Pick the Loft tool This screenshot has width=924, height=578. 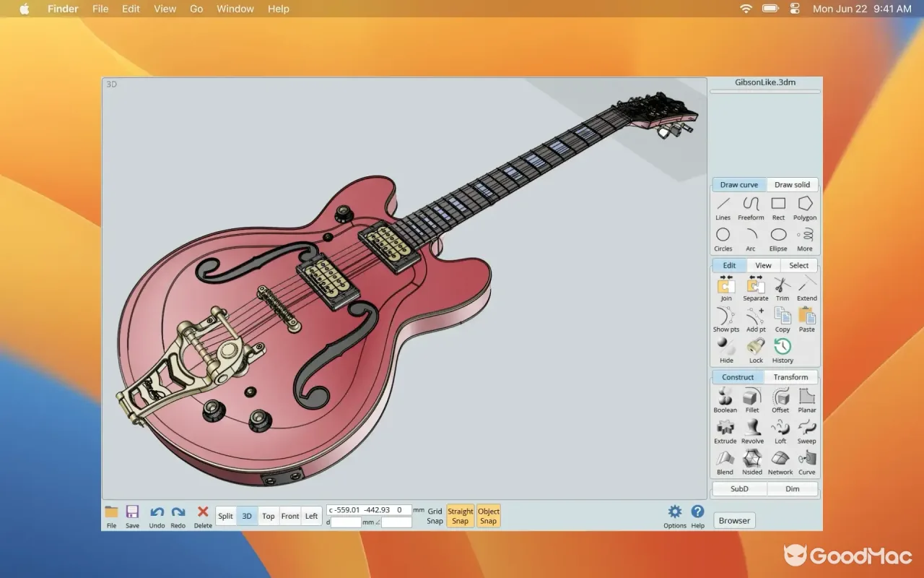(780, 431)
